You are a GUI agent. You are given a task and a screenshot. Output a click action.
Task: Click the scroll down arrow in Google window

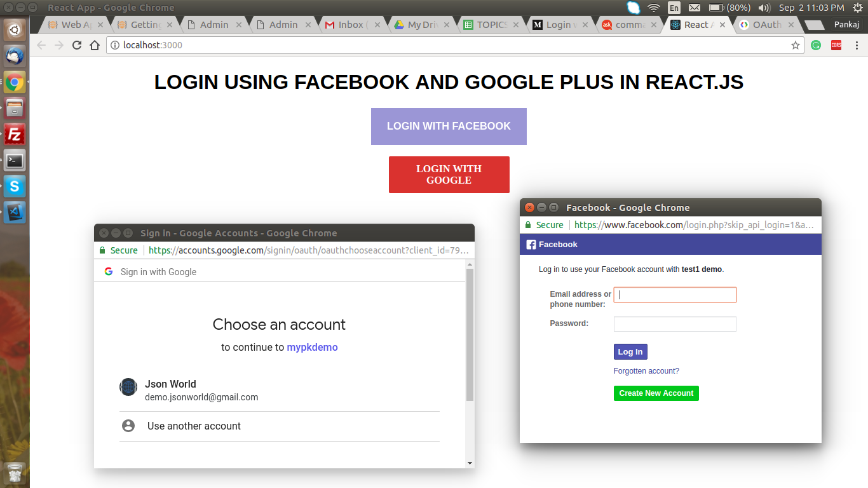pyautogui.click(x=470, y=463)
